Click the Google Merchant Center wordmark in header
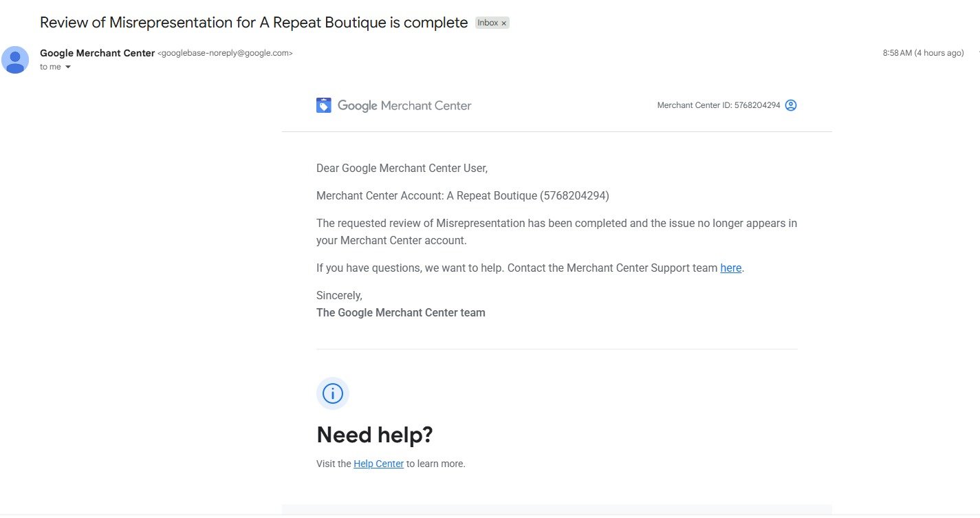 click(404, 105)
